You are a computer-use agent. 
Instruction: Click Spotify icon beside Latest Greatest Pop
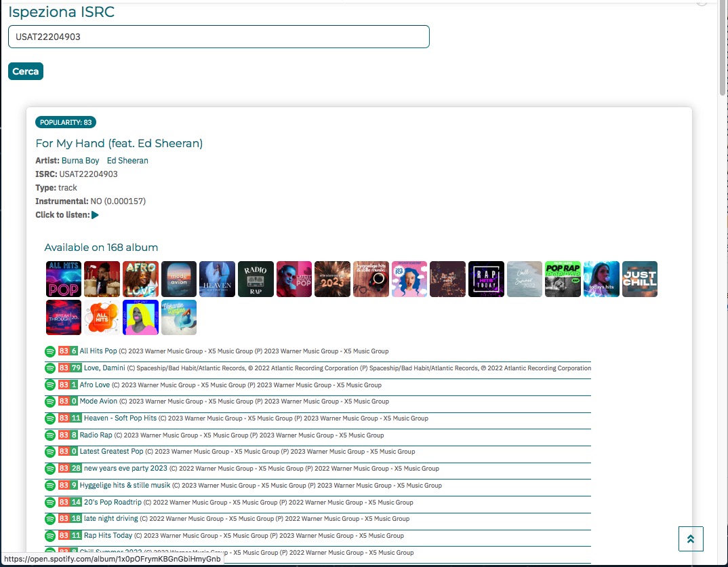tap(50, 452)
